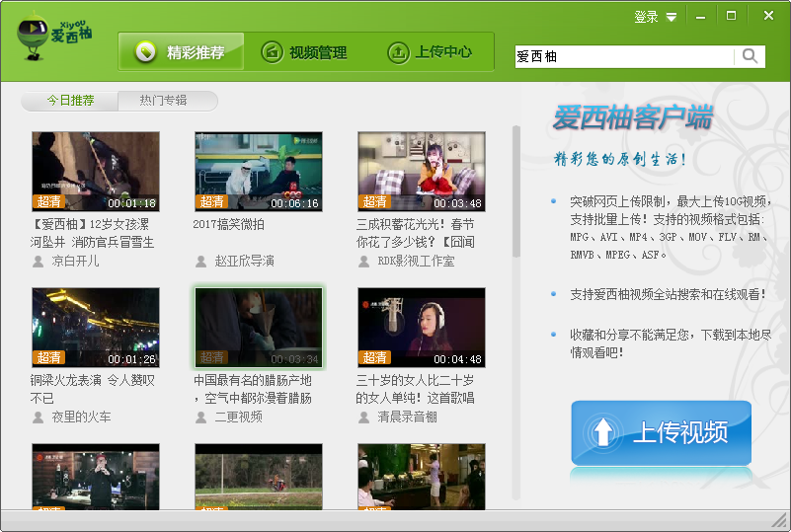This screenshot has width=791, height=532.
Task: Open the 2017搞笑微拍 video thumbnail
Action: [x=259, y=172]
